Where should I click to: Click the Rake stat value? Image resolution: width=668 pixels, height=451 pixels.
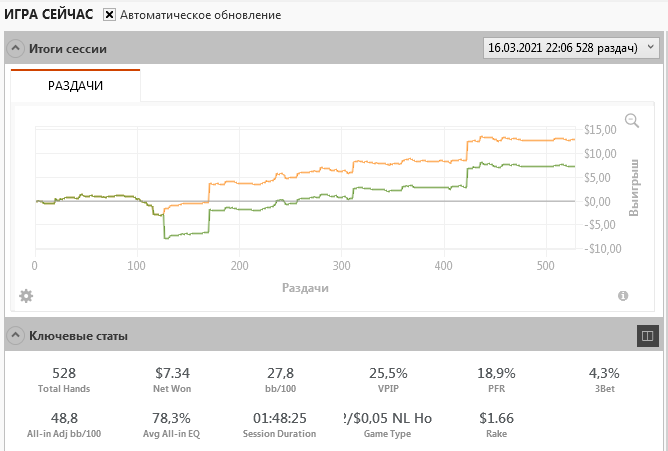(x=496, y=417)
